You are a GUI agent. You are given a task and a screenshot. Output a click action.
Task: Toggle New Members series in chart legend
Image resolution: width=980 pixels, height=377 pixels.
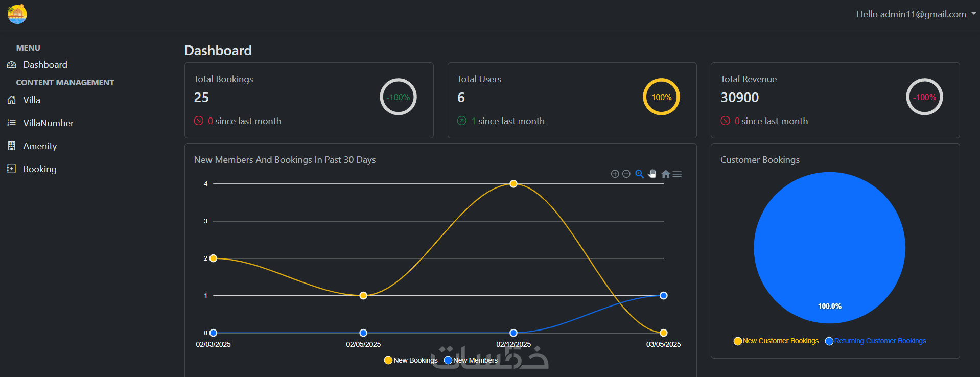471,360
